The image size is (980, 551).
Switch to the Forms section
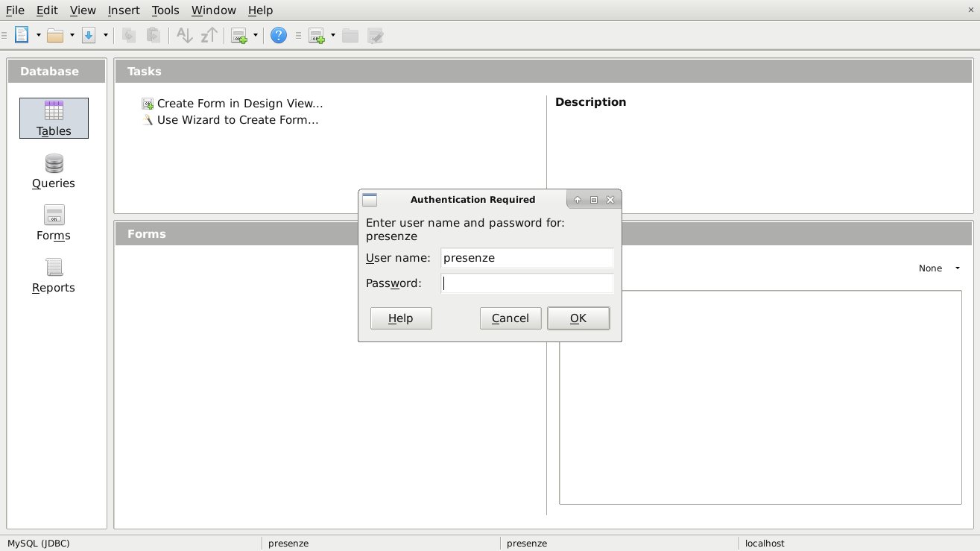pos(53,223)
